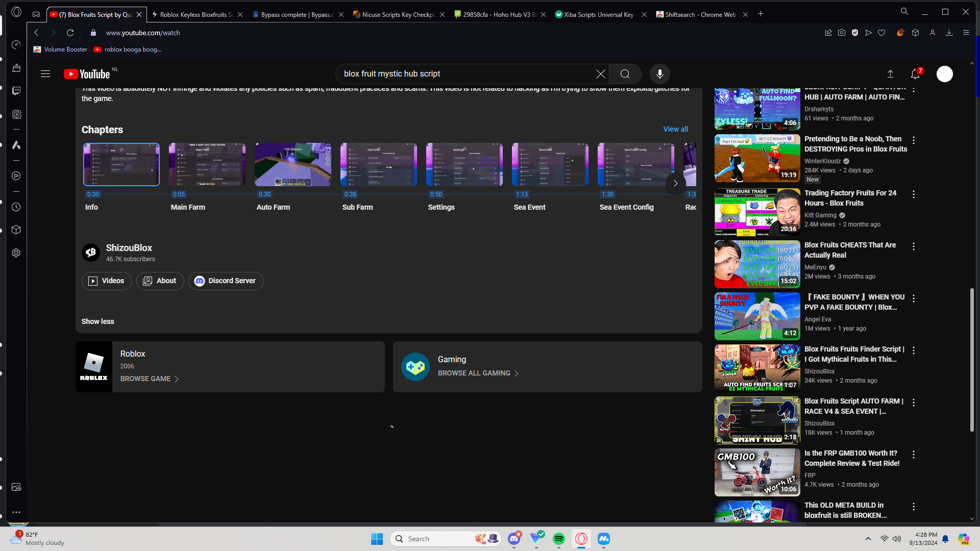Open the channel Videos button
Viewport: 980px width, 551px height.
point(107,281)
